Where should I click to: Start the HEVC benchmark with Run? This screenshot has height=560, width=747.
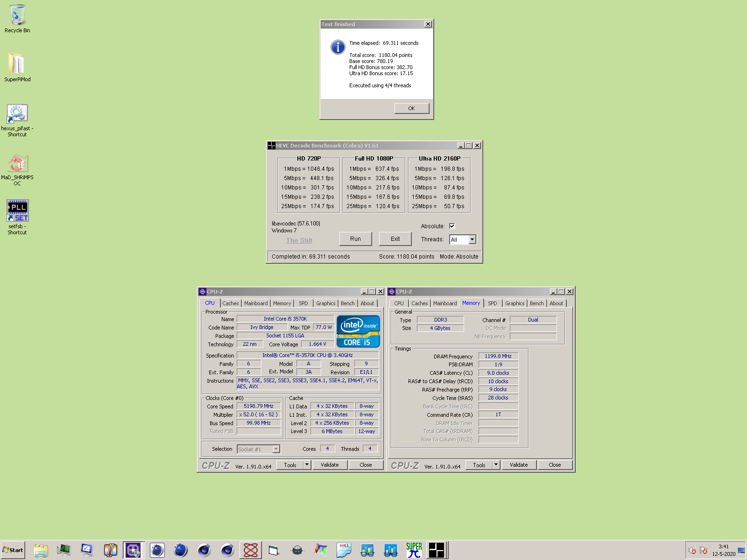tap(356, 239)
